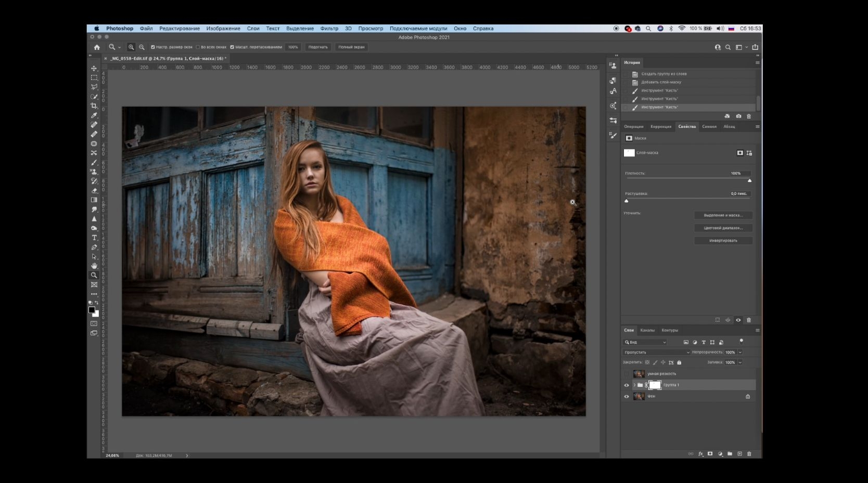868x483 pixels.
Task: Open the layer filter type 'Вид' dropdown
Action: click(x=645, y=342)
